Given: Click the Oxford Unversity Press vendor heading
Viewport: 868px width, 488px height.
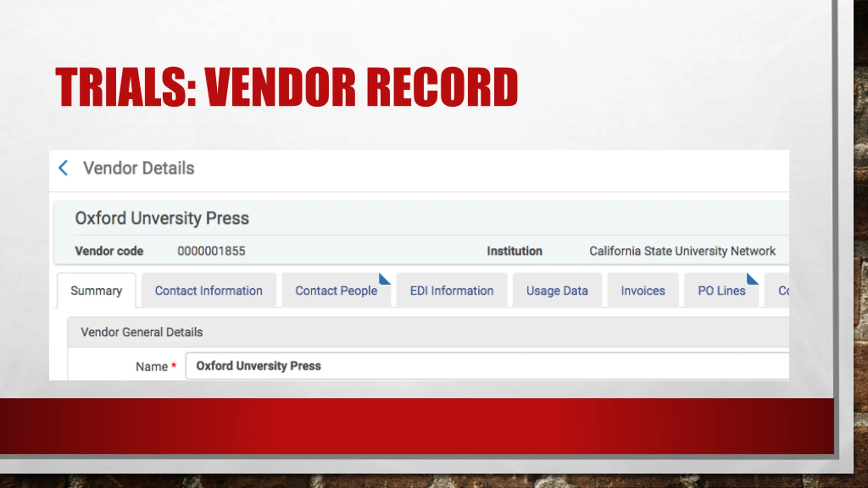Looking at the screenshot, I should pos(162,218).
